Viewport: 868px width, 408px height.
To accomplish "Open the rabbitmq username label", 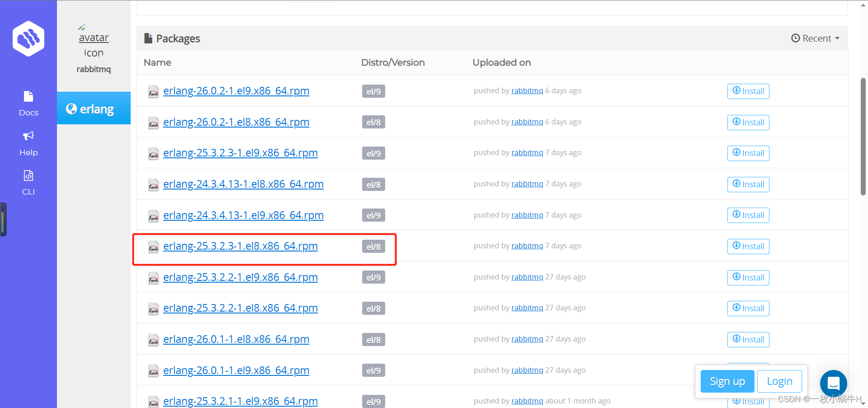I will [x=94, y=69].
